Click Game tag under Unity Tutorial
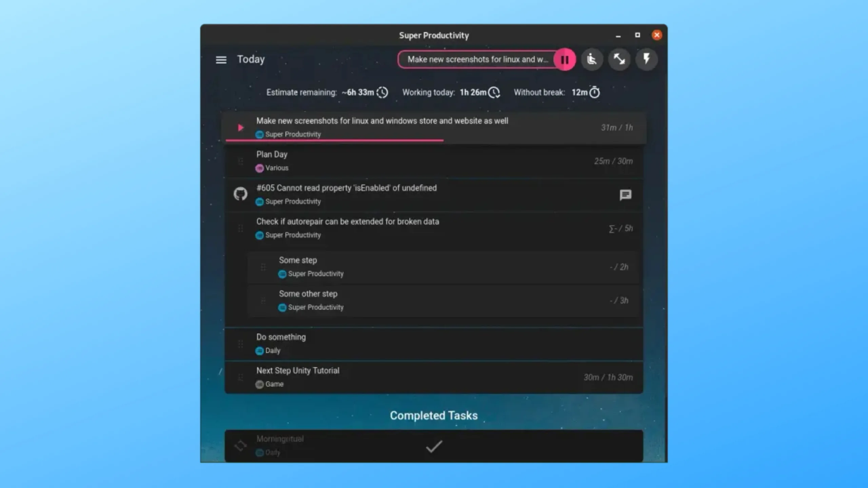The image size is (868, 488). click(x=270, y=384)
